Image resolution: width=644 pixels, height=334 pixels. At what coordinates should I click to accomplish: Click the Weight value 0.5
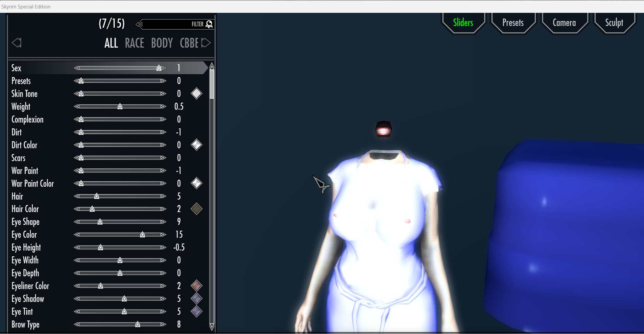pos(179,106)
